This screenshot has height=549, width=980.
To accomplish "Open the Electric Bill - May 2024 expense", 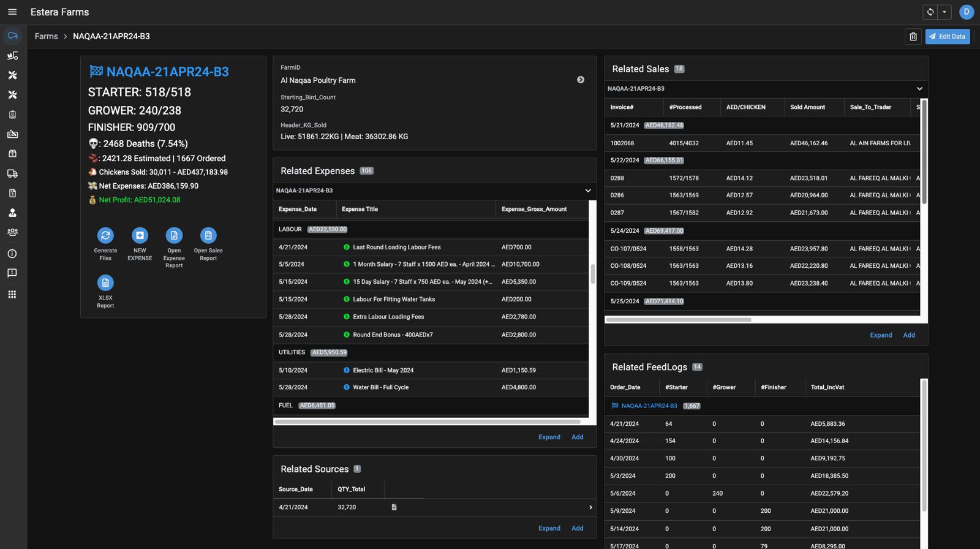I will [431, 370].
